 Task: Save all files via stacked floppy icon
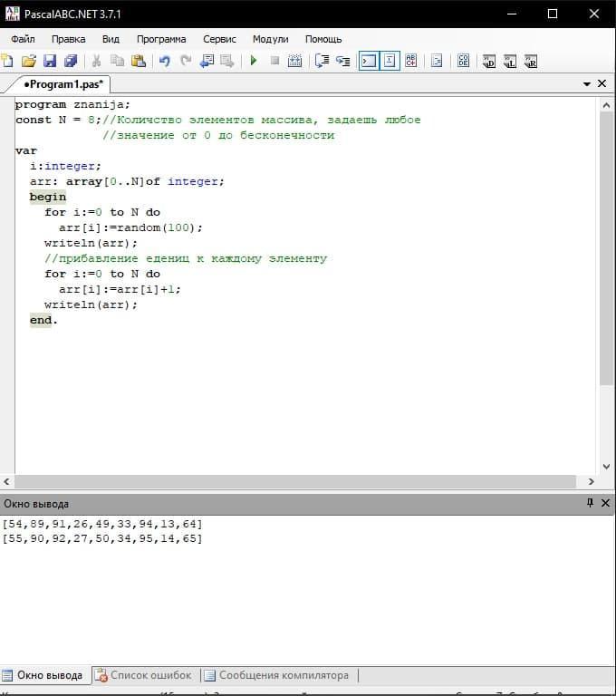click(x=71, y=61)
